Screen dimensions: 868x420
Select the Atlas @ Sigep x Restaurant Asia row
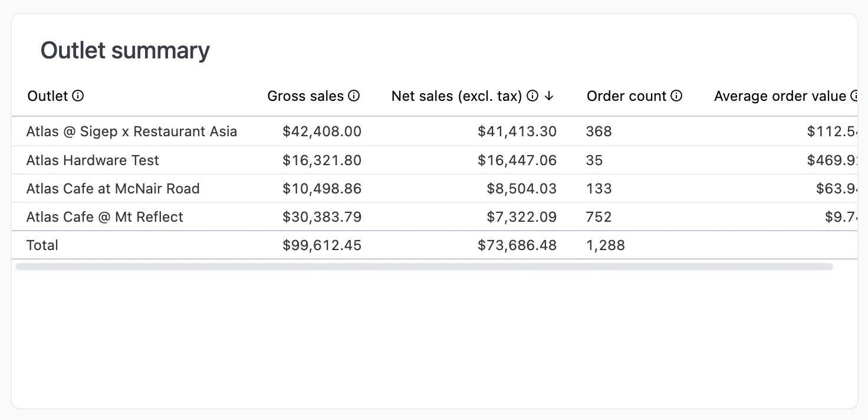[131, 131]
